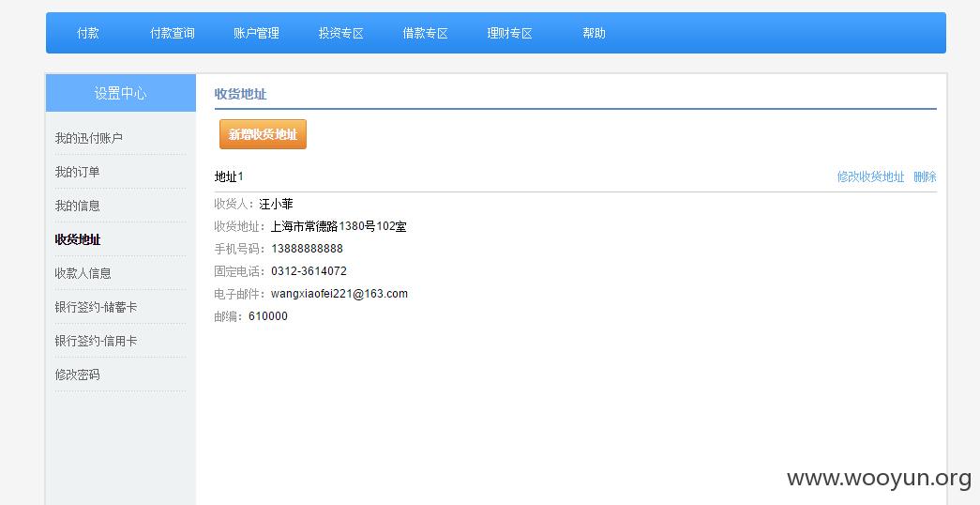Open the 付款 menu item

point(87,33)
